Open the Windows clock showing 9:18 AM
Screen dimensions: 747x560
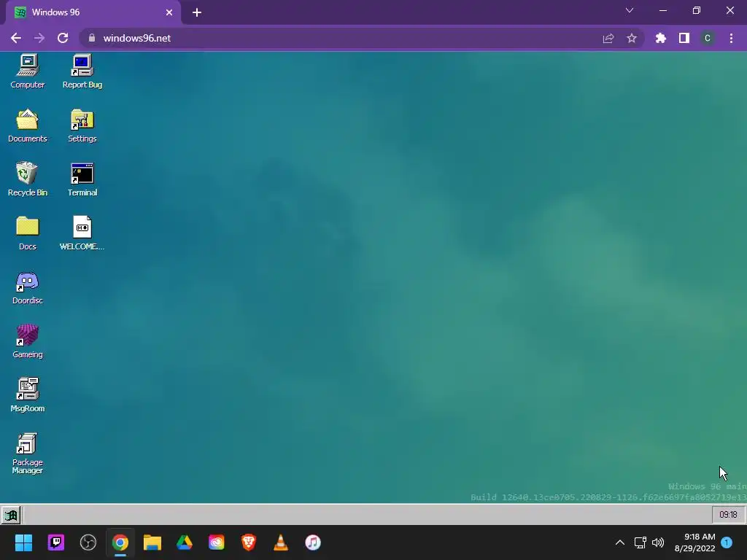[x=695, y=542]
